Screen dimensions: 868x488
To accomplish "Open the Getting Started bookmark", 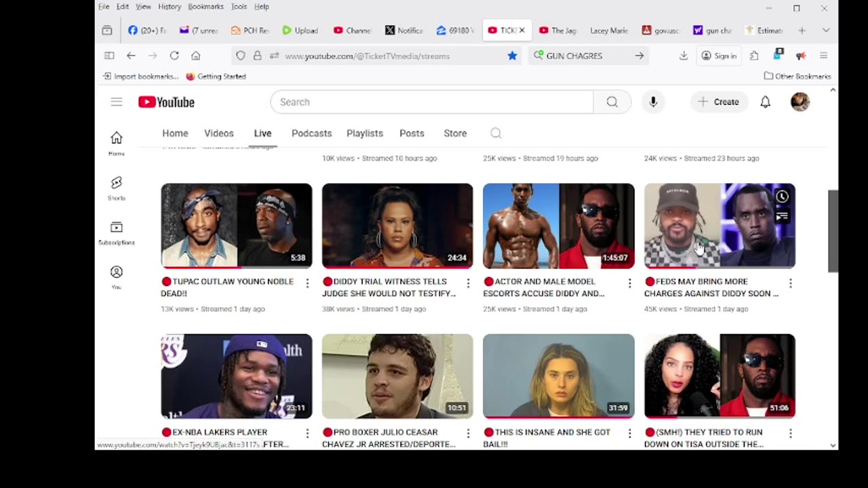I will 216,77.
